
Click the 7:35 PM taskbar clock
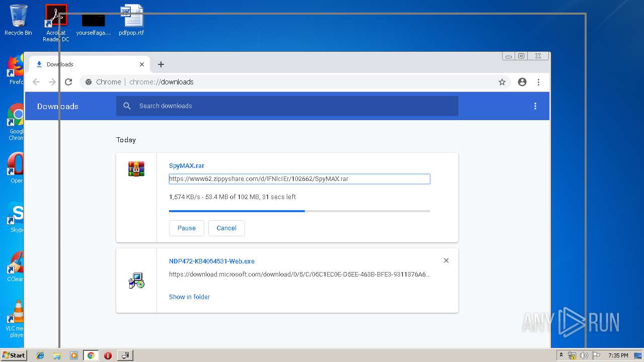coord(618,355)
